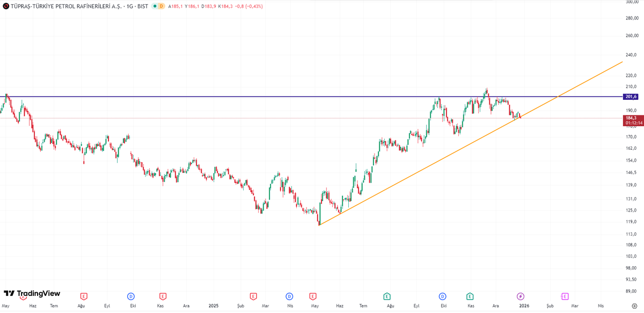Click the Nis label at far right of time axis
The height and width of the screenshot is (313, 644).
[601, 305]
